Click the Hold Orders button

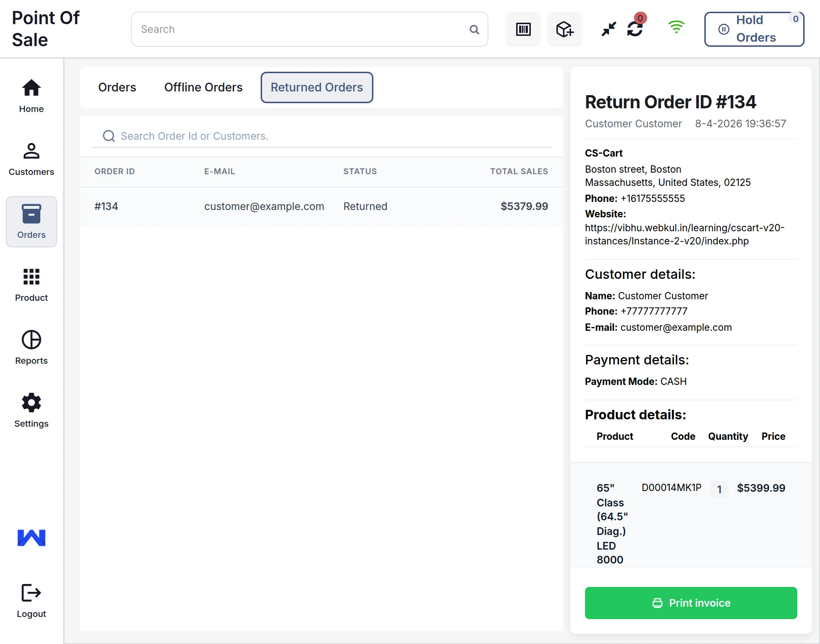(x=754, y=29)
